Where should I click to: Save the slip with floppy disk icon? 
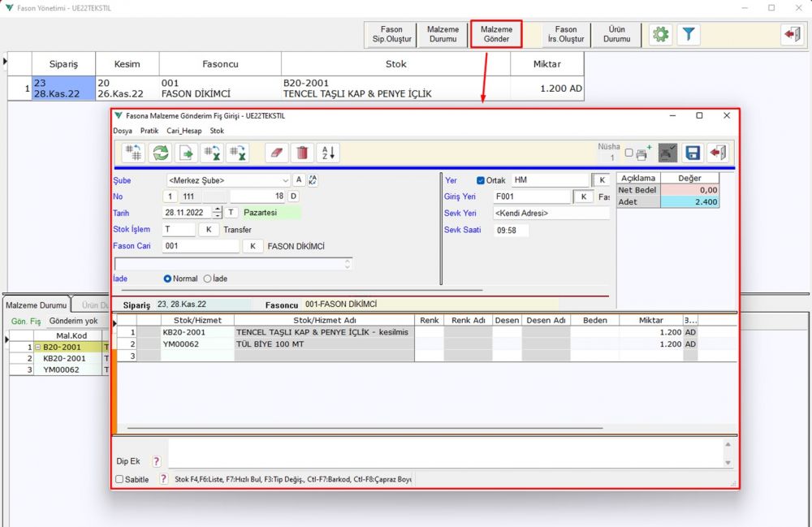tap(692, 153)
